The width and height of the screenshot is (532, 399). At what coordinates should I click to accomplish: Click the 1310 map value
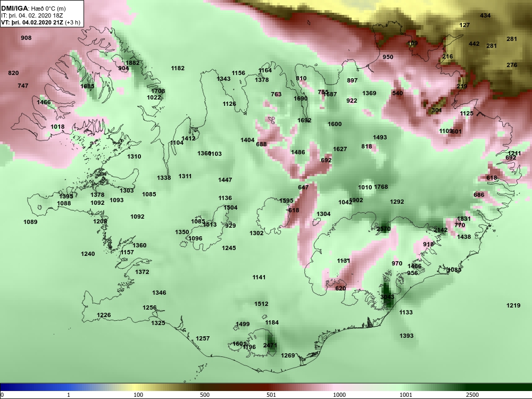point(135,156)
